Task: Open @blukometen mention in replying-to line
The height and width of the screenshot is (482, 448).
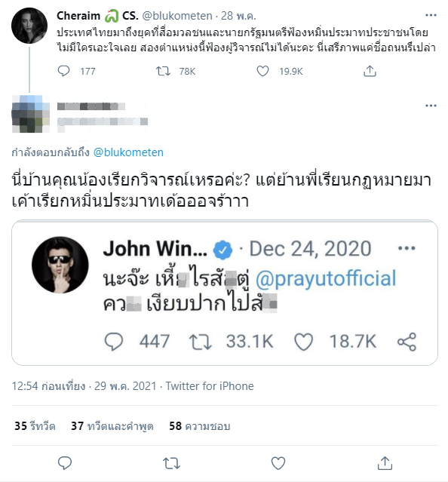Action: point(128,152)
